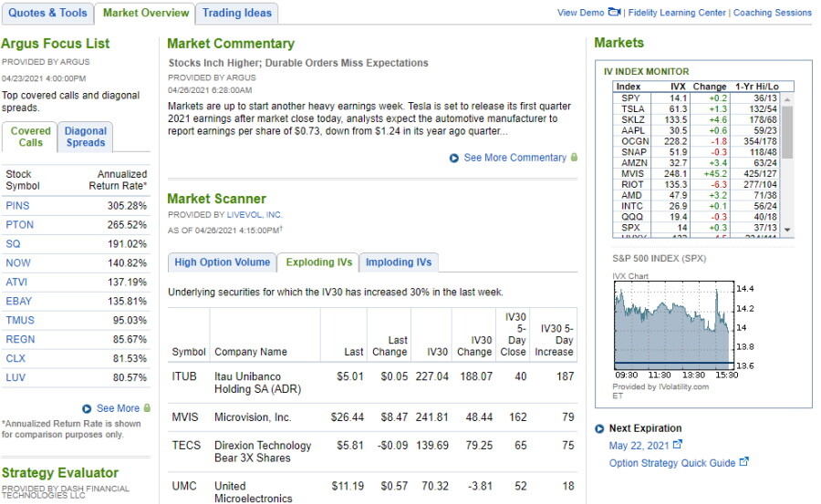Open the View Demo link
This screenshot has width=821, height=504.
point(580,13)
